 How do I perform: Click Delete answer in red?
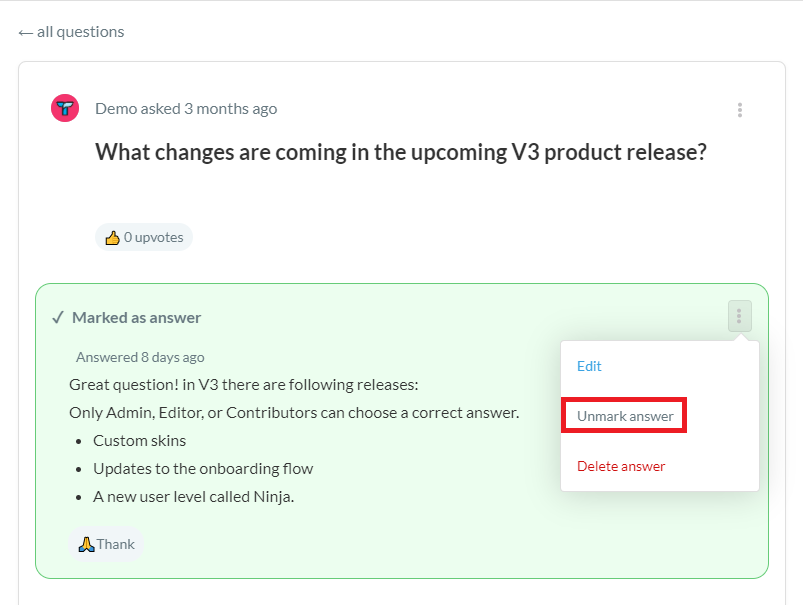pos(621,466)
